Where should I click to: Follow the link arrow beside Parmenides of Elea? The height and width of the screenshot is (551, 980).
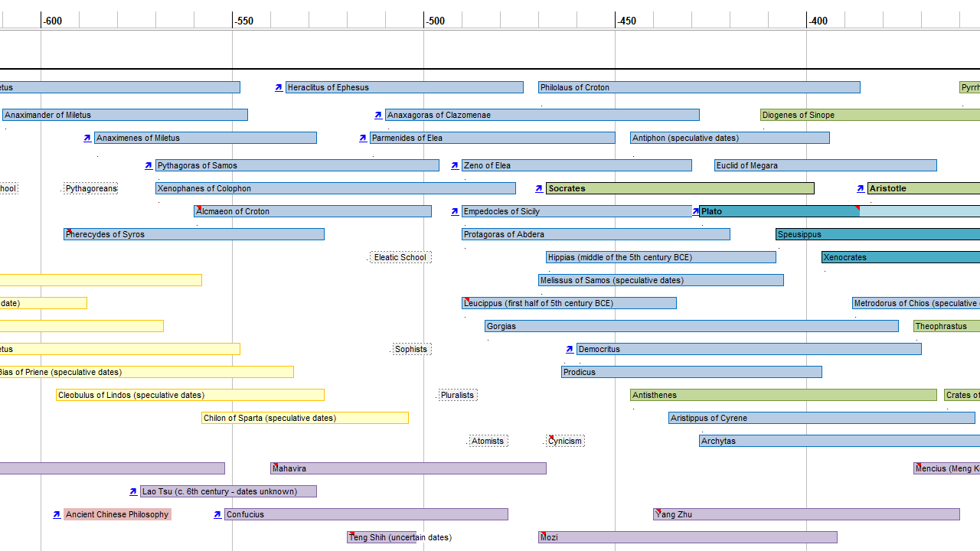point(363,139)
